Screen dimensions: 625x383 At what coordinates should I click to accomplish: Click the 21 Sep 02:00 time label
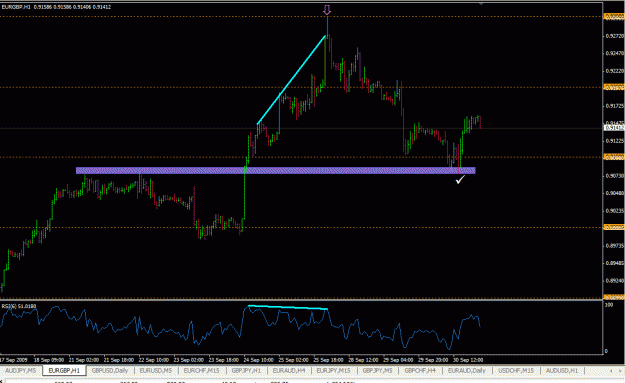[x=84, y=360]
